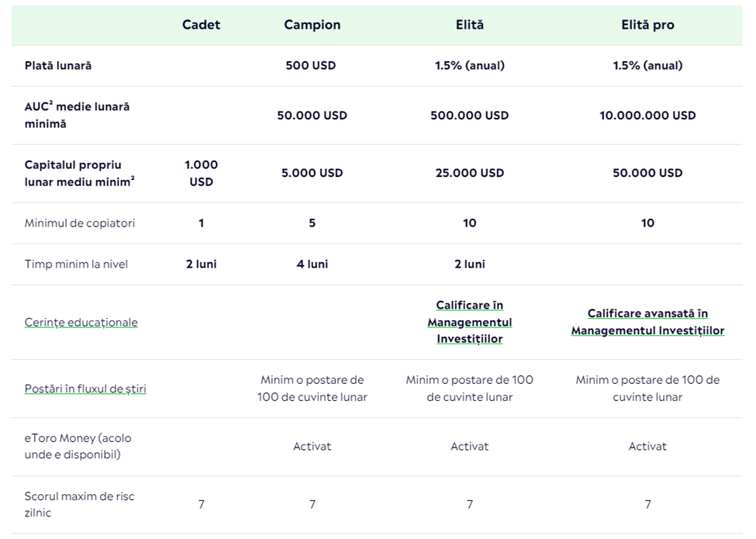Select the 500 USD monthly payment cell

pos(312,66)
